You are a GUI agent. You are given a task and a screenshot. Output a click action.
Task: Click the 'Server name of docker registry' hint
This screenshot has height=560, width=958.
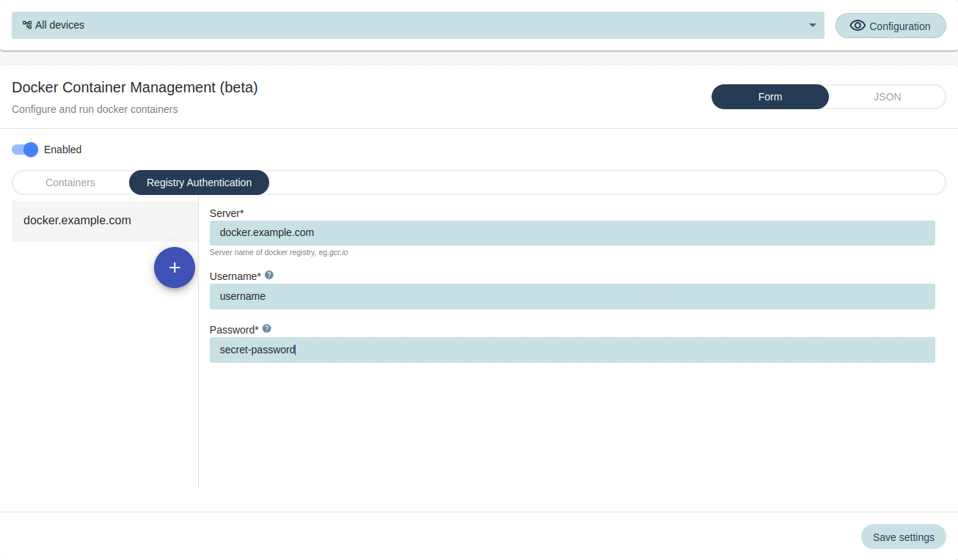coord(279,252)
